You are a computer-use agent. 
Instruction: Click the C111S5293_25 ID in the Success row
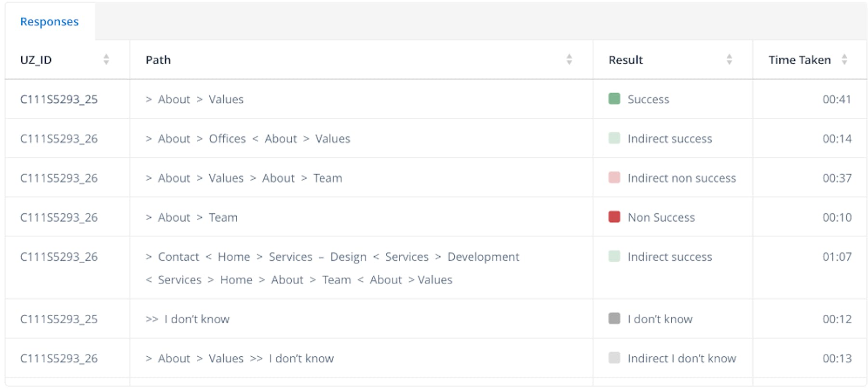pos(59,99)
